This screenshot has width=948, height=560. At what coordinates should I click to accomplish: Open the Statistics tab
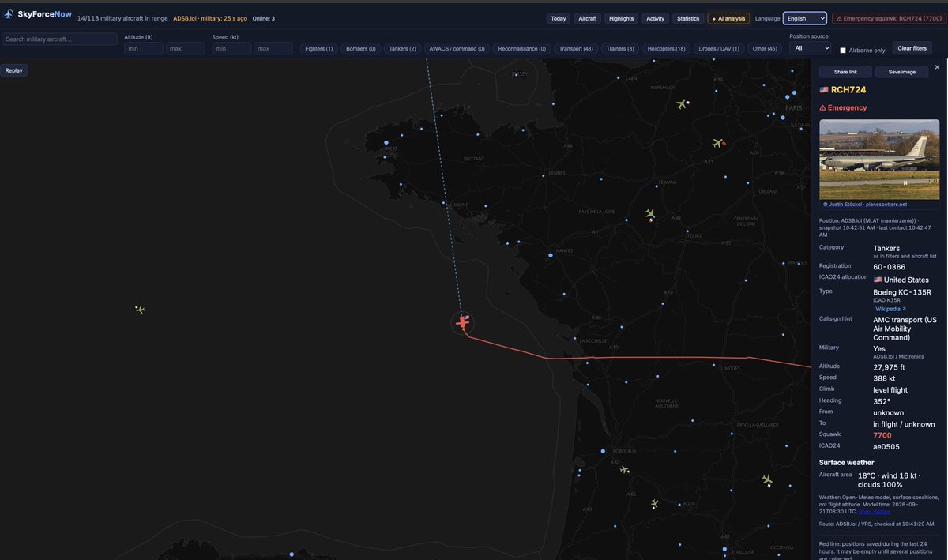[688, 18]
